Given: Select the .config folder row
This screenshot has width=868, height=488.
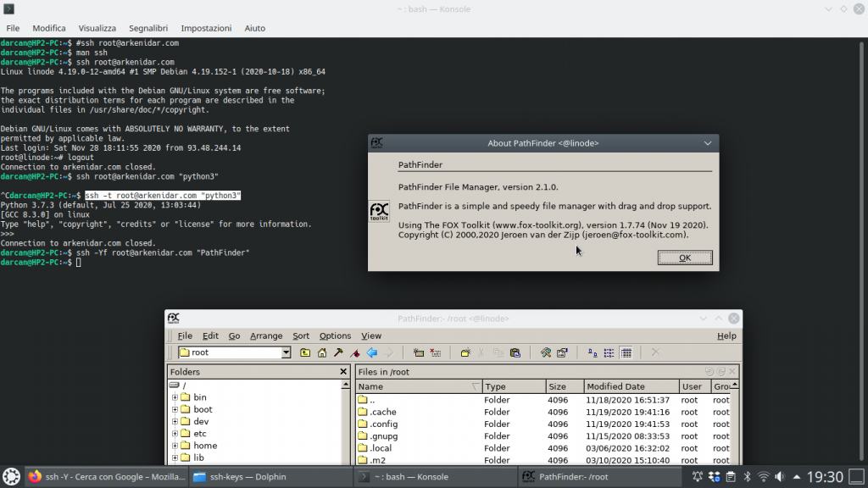Looking at the screenshot, I should click(542, 424).
